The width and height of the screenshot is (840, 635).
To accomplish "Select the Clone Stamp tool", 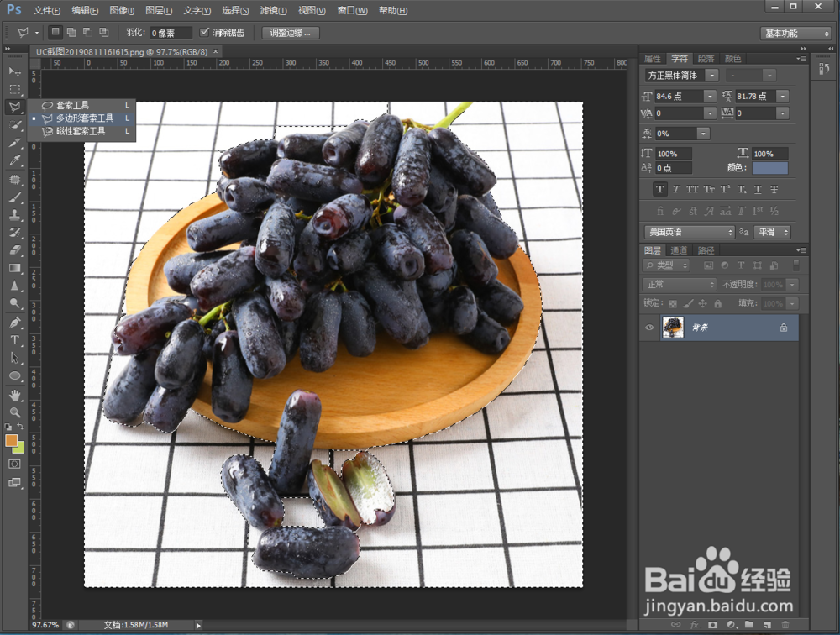I will (x=15, y=215).
